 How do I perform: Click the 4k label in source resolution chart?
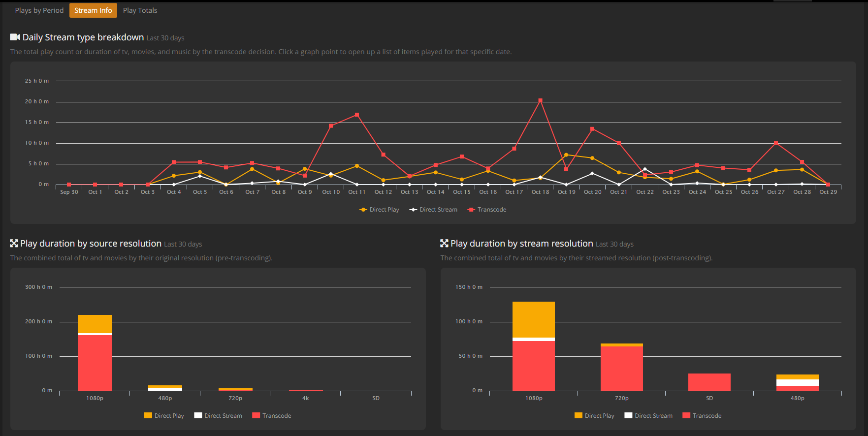point(306,398)
